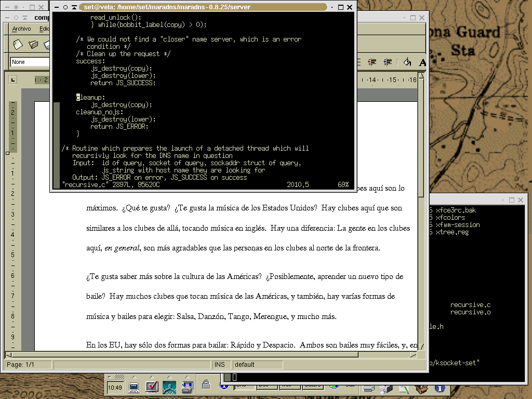The height and width of the screenshot is (399, 532).
Task: Click 'xtree.reg' entry in background terminal
Action: [452, 232]
